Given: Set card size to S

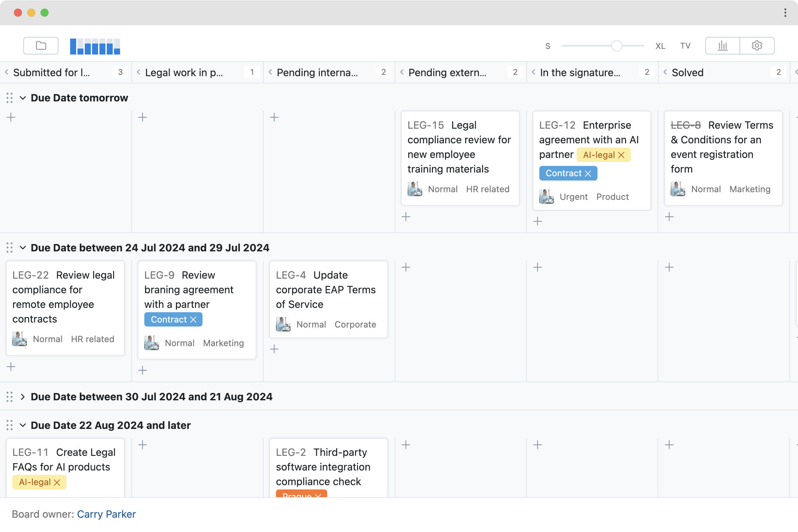Looking at the screenshot, I should 548,46.
